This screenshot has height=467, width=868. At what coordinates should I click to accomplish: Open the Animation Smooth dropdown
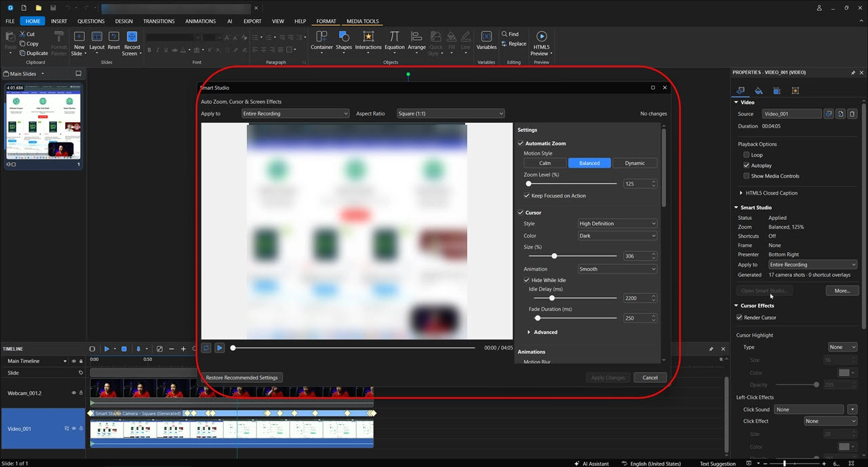pos(617,269)
